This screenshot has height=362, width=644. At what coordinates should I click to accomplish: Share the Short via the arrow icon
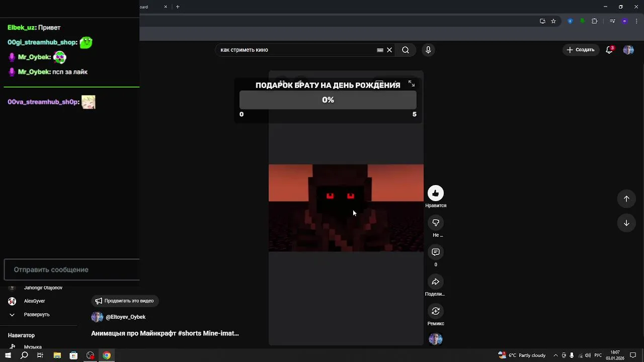click(x=436, y=282)
